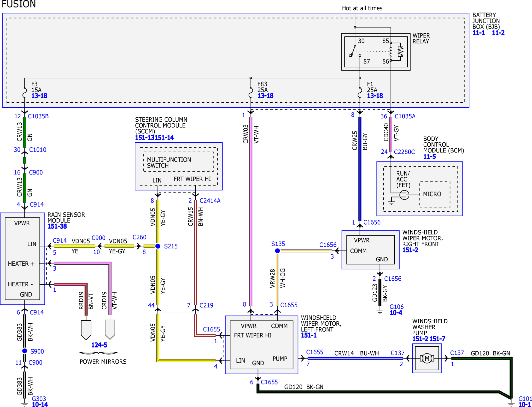Screen dimensions: 532x407
Task: Click connector label C219
Action: click(x=206, y=305)
